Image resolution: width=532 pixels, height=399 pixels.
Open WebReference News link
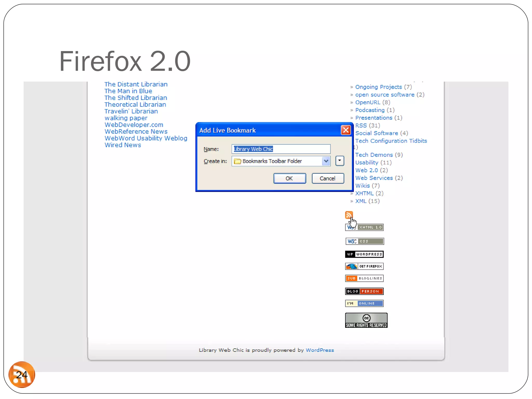[136, 132]
